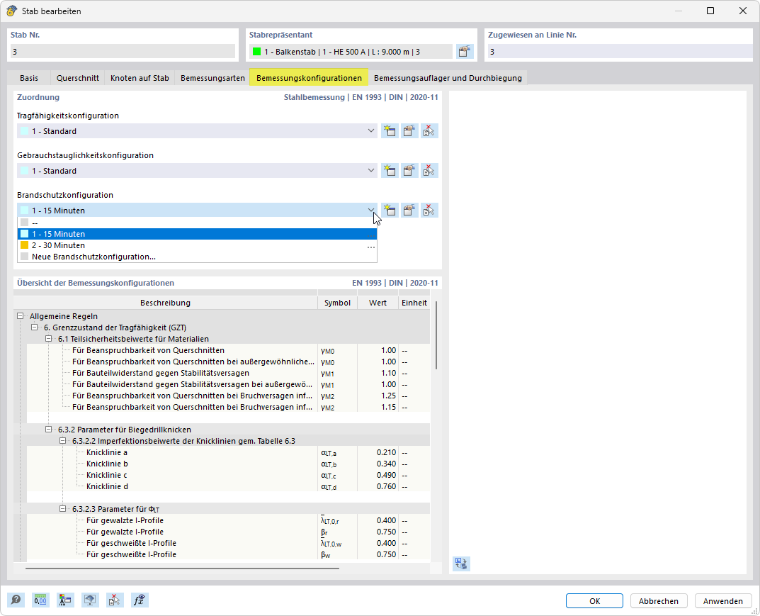Select '2 - 30 Minuten' in dropdown list

pos(197,245)
